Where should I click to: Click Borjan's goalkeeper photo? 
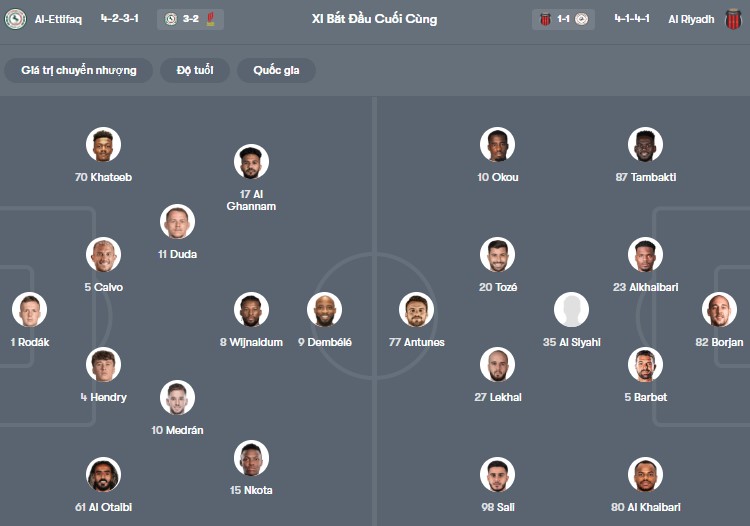719,310
